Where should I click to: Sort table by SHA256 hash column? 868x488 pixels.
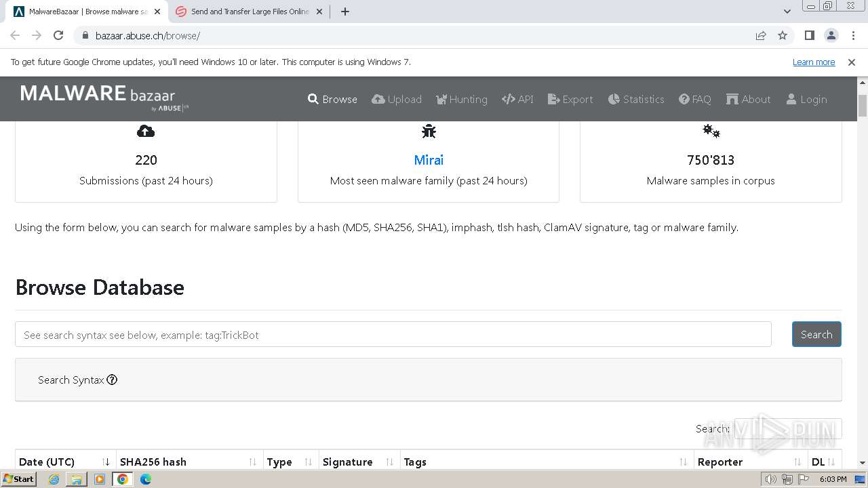189,462
